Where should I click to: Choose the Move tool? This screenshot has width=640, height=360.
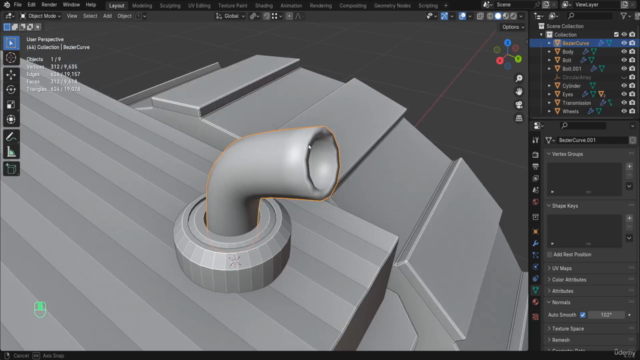click(11, 75)
